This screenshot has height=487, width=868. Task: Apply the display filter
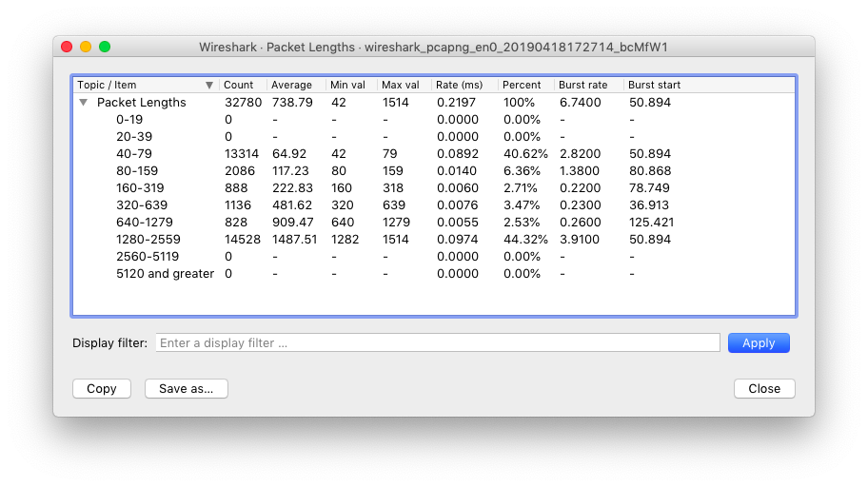click(759, 343)
